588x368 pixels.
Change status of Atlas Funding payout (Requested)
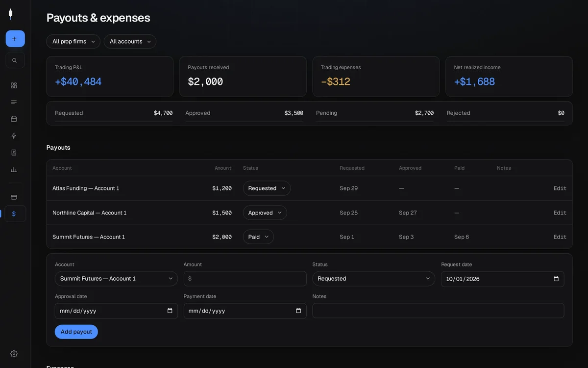(267, 188)
